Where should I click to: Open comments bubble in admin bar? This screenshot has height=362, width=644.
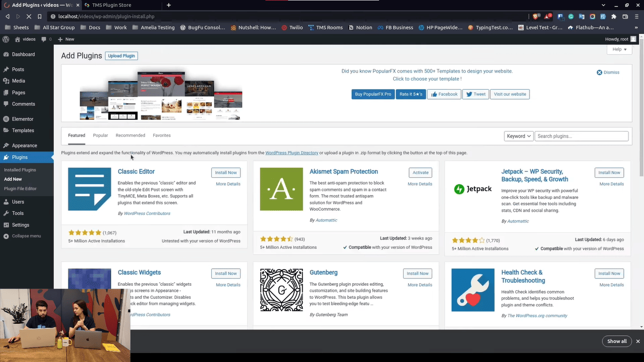click(x=47, y=39)
